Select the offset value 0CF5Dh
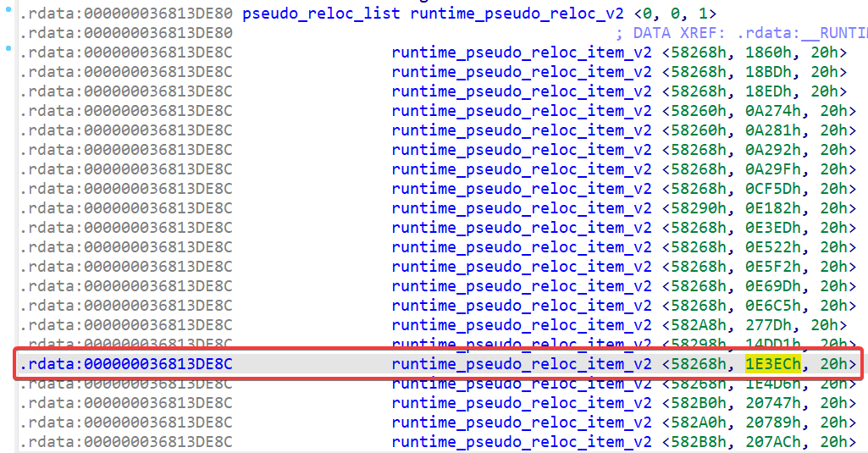The image size is (868, 453). click(773, 189)
